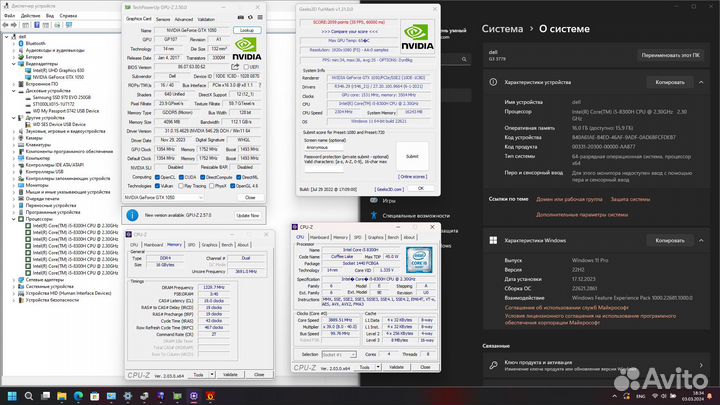This screenshot has width=720, height=405.
Task: Collapse Процессоры node in Device Manager
Action: (x=14, y=219)
